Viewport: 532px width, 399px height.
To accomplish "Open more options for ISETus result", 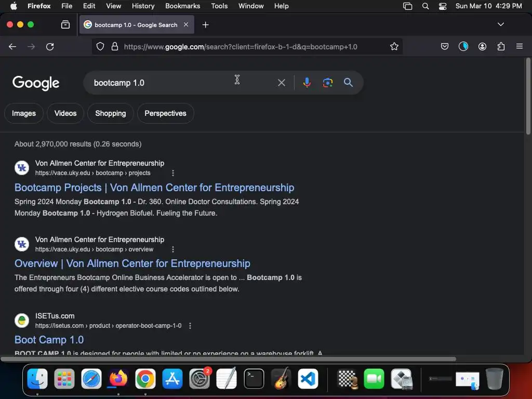I will 190,326.
